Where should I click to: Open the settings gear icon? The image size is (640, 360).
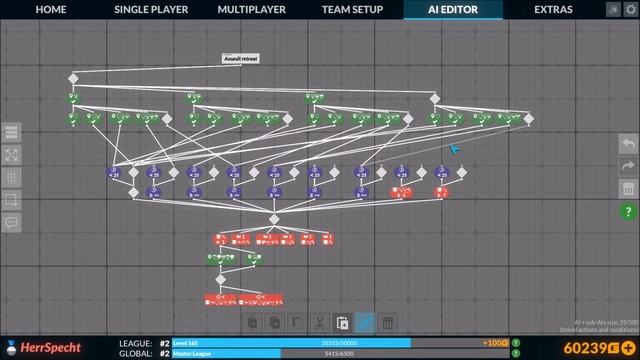click(631, 9)
